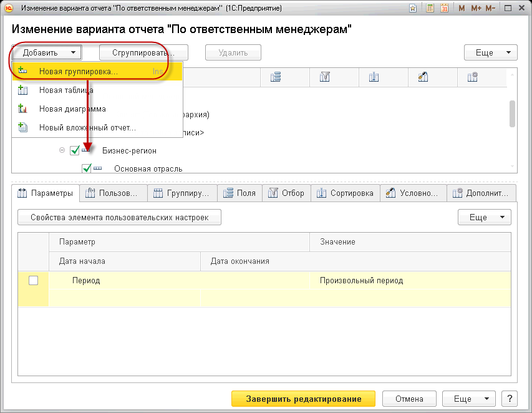532x413 pixels.
Task: Click the structure tree vertical scrollbar thumb
Action: (512, 114)
